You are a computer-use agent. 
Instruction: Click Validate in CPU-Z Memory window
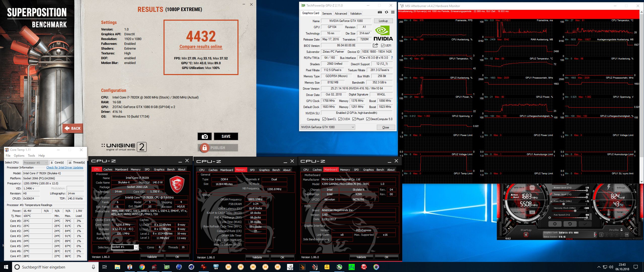coord(257,257)
